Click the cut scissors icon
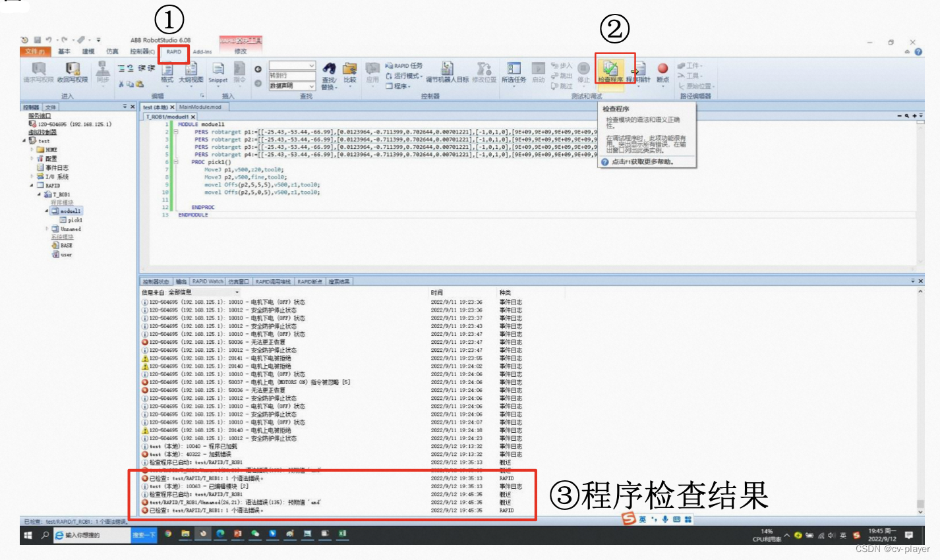This screenshot has height=560, width=940. pyautogui.click(x=121, y=84)
